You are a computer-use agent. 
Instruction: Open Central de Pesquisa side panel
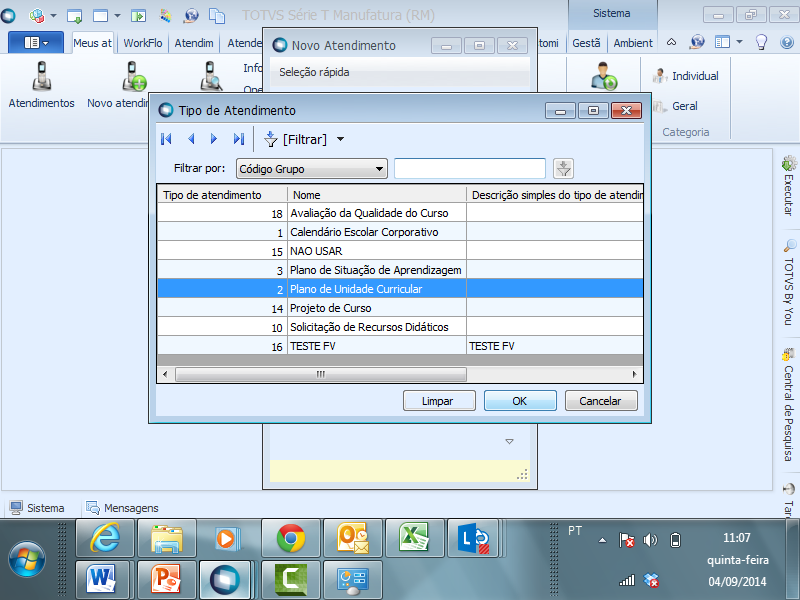789,405
